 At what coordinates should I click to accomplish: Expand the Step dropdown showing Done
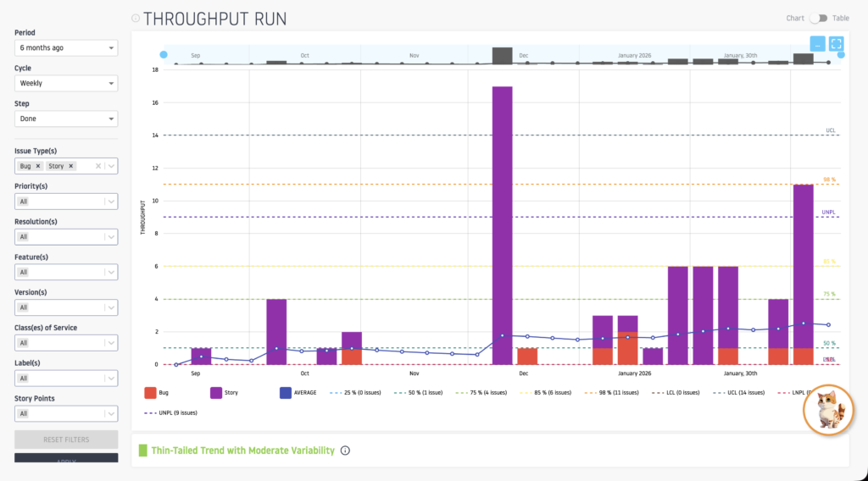click(66, 119)
